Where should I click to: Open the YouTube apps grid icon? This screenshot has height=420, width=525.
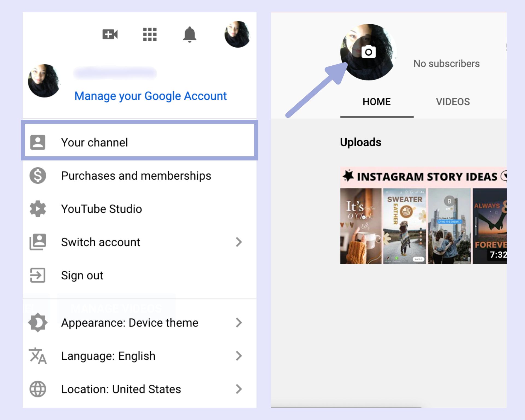(x=150, y=34)
